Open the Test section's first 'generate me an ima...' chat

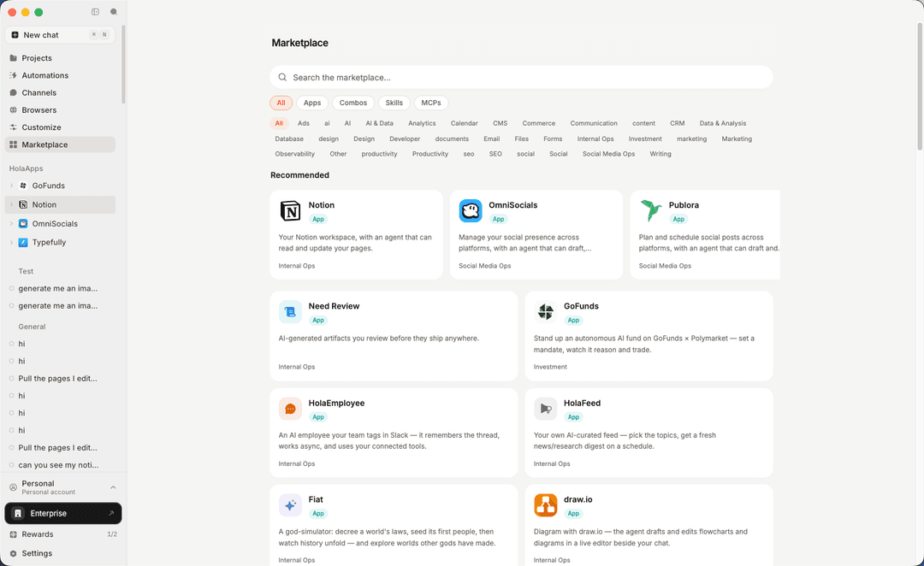click(x=58, y=289)
